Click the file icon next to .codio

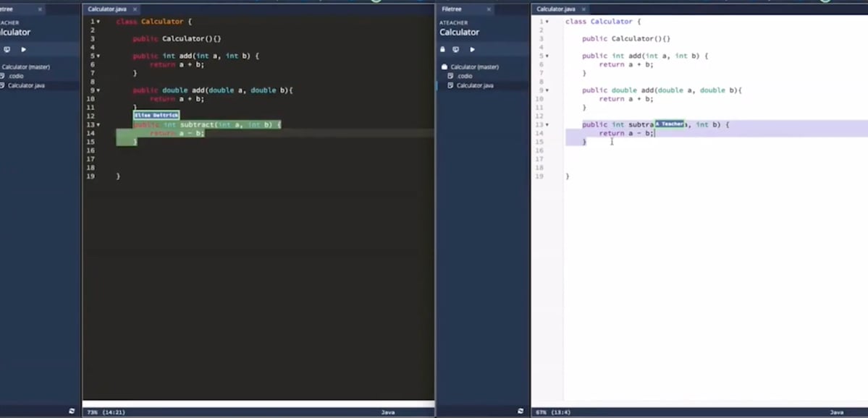tap(451, 76)
